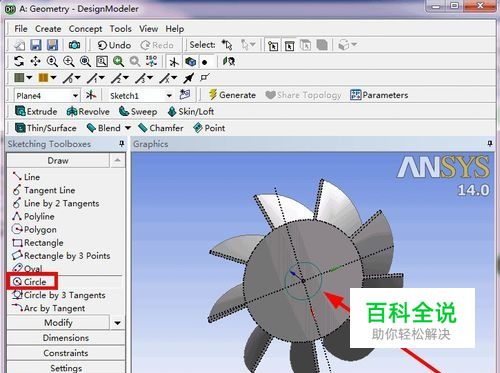The image size is (500, 373).
Task: Toggle the edge selection filter
Action: [x=289, y=45]
